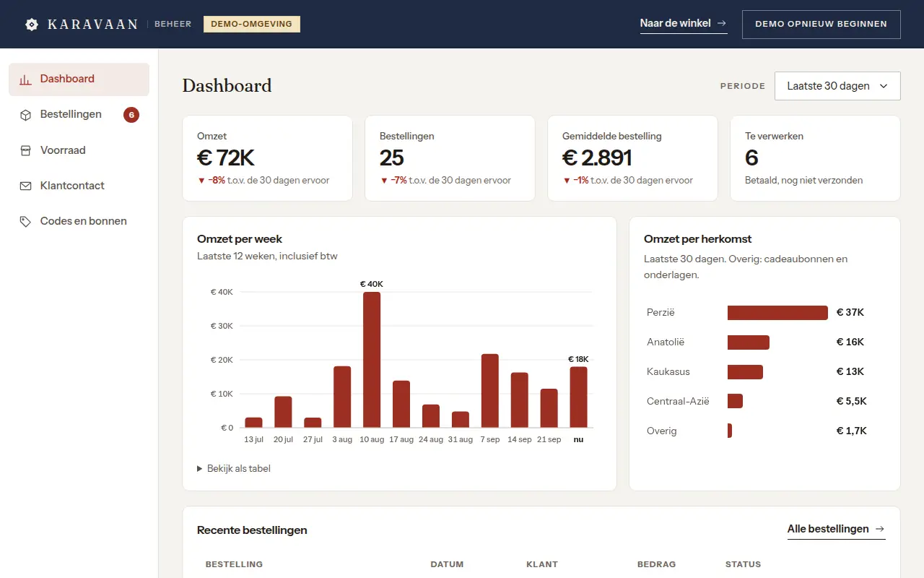Click the Demo opnieuw beginnen button
Viewport: 924px width, 578px height.
tap(821, 24)
